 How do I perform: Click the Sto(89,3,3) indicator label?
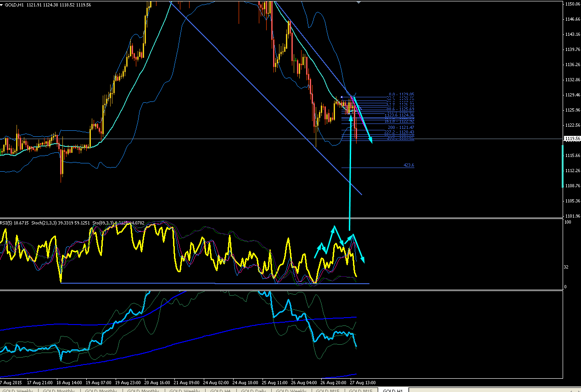click(119, 223)
